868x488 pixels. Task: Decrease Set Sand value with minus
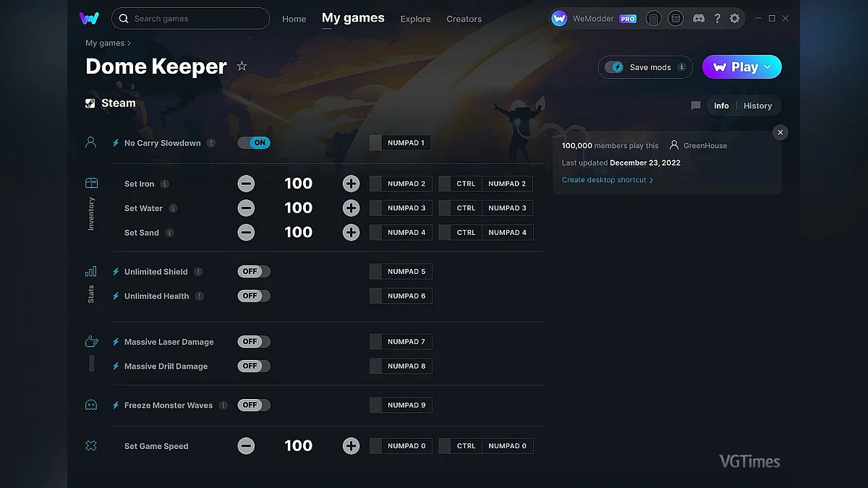[246, 233]
